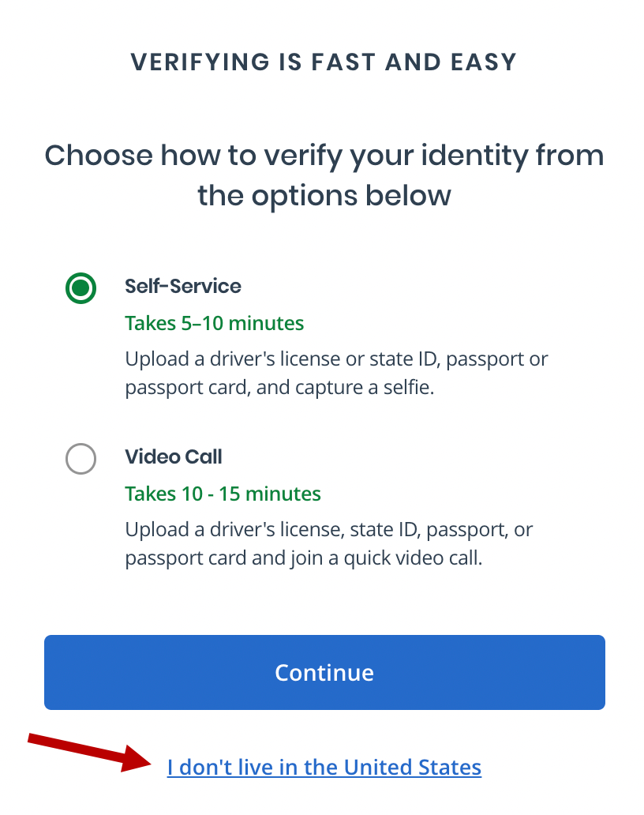
Task: Click the 'Takes 10 - 15 minutes' text
Action: coord(223,494)
